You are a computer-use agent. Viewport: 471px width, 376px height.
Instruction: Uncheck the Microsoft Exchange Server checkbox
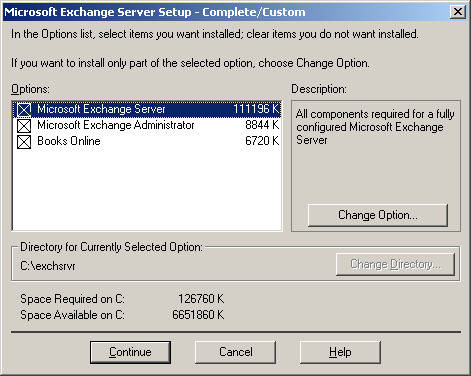pyautogui.click(x=24, y=109)
